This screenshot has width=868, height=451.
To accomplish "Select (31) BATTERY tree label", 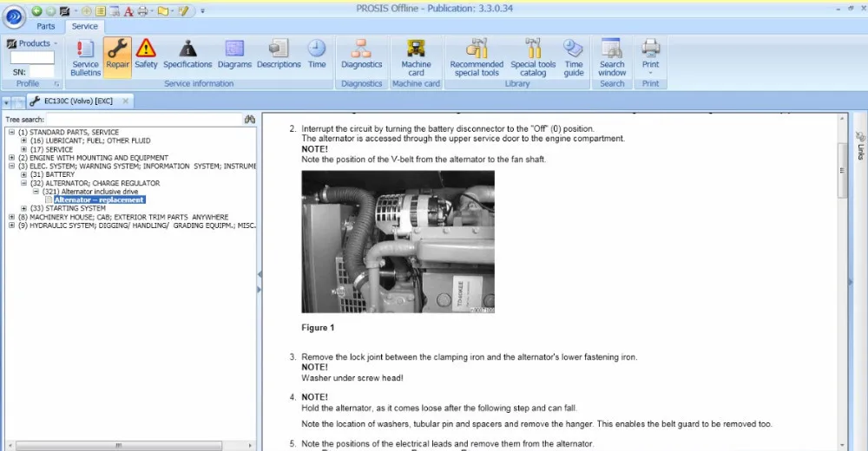I will click(x=52, y=174).
